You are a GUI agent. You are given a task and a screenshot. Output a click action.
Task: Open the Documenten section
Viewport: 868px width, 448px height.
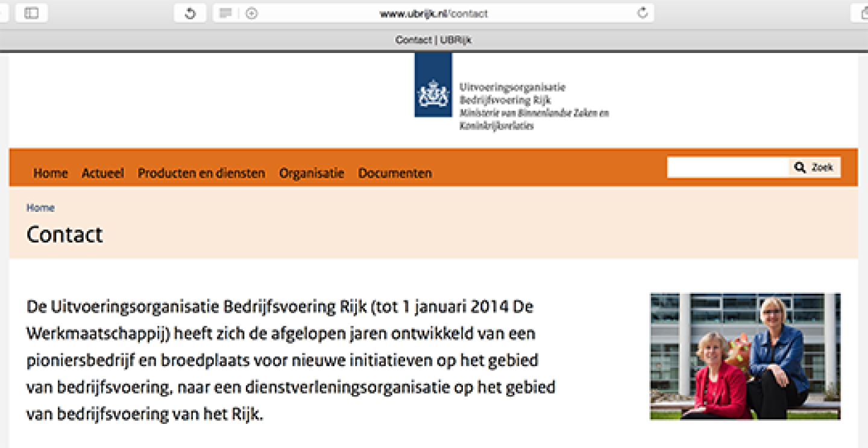[x=395, y=173]
